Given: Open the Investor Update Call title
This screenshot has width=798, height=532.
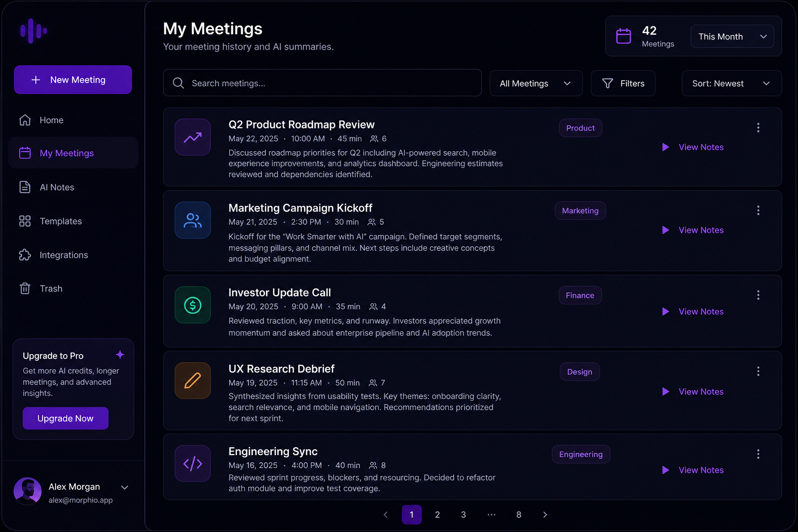Looking at the screenshot, I should 280,292.
